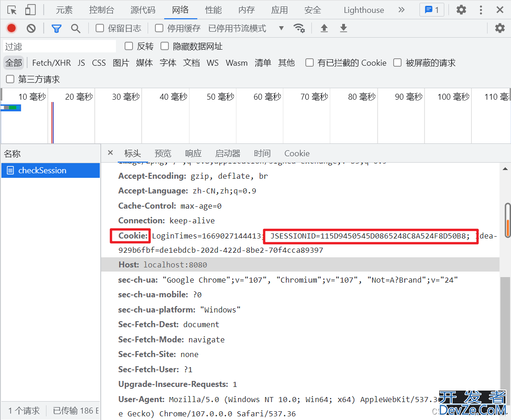Switch to the 性能 tab

pos(213,10)
